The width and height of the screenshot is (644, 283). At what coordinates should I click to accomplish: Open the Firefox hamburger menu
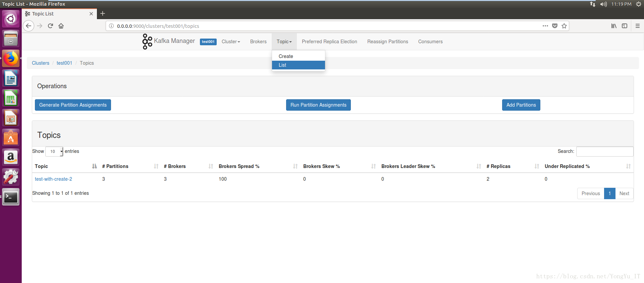(638, 26)
